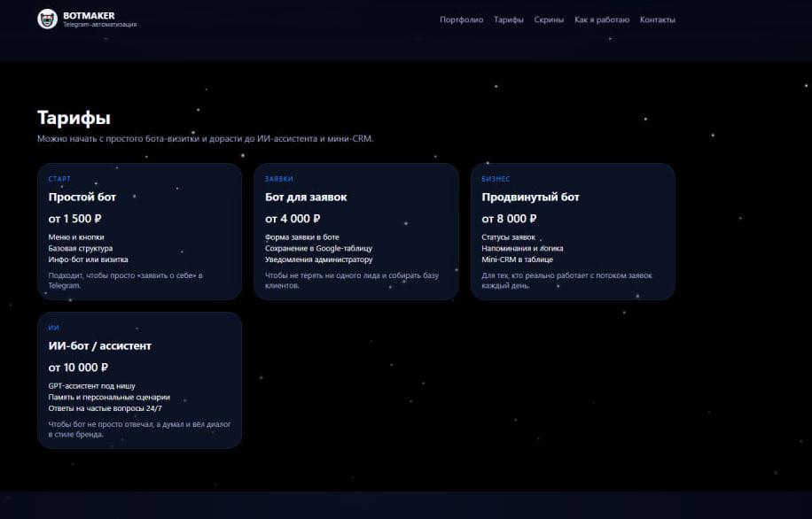Open the Контакты navigation link

tap(657, 19)
